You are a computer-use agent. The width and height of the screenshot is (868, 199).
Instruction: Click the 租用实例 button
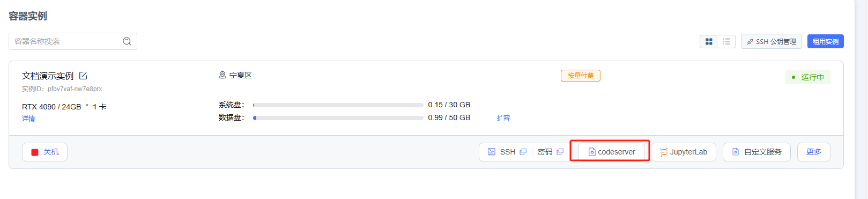(825, 41)
